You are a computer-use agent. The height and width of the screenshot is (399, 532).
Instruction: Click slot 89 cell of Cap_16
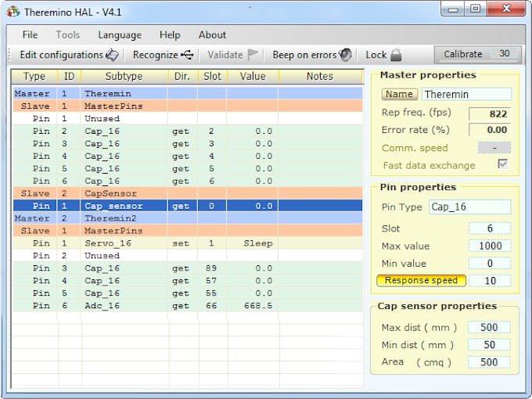click(212, 268)
